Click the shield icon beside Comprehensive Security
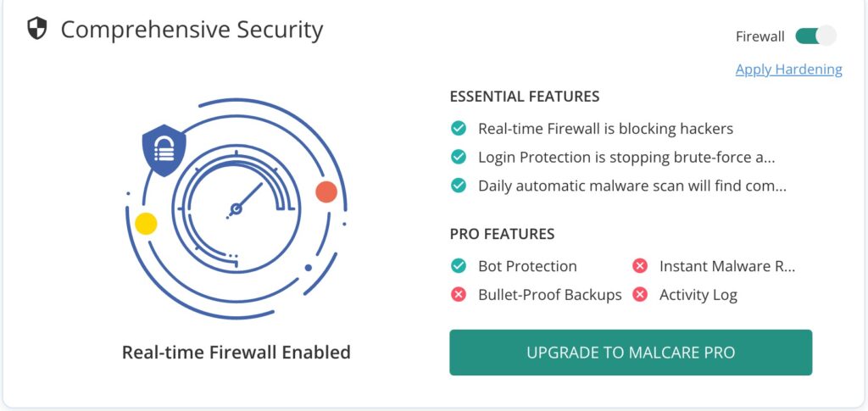This screenshot has height=411, width=868. pos(37,28)
